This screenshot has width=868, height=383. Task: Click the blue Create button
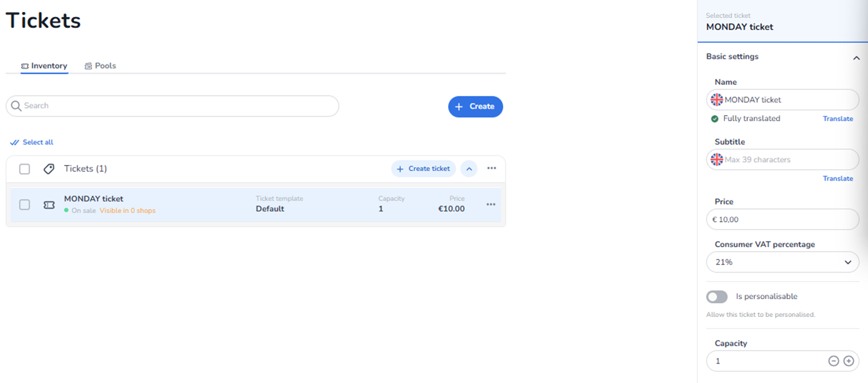(x=475, y=107)
